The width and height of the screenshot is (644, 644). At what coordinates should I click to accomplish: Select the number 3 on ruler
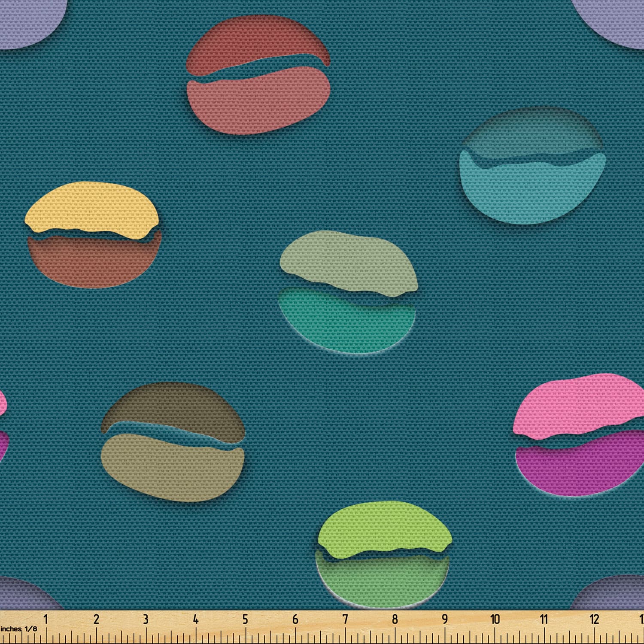146,619
